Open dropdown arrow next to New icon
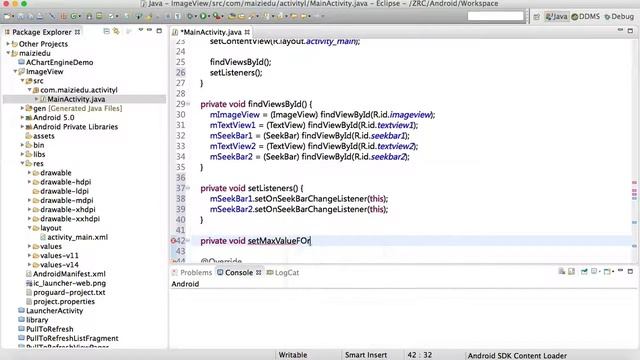640x360 pixels. (13, 16)
